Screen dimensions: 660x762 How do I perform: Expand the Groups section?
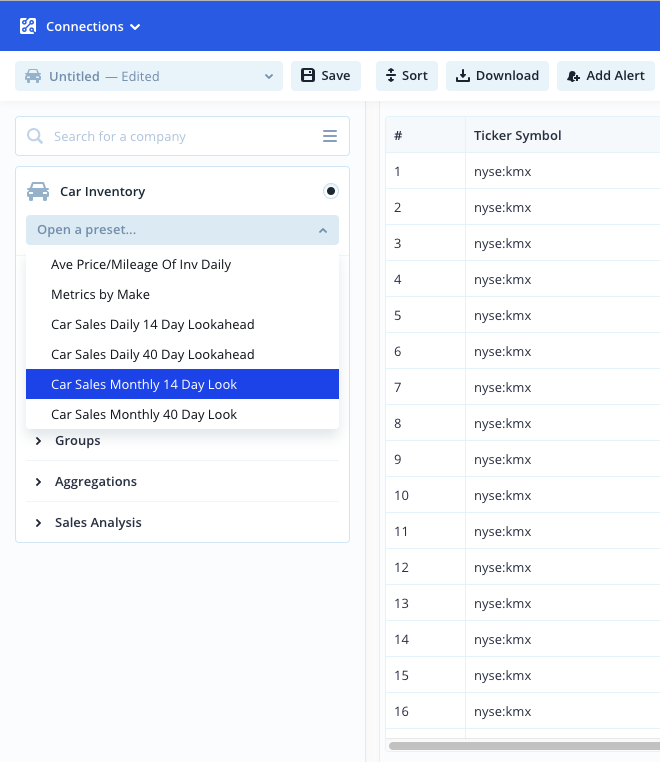pyautogui.click(x=182, y=441)
